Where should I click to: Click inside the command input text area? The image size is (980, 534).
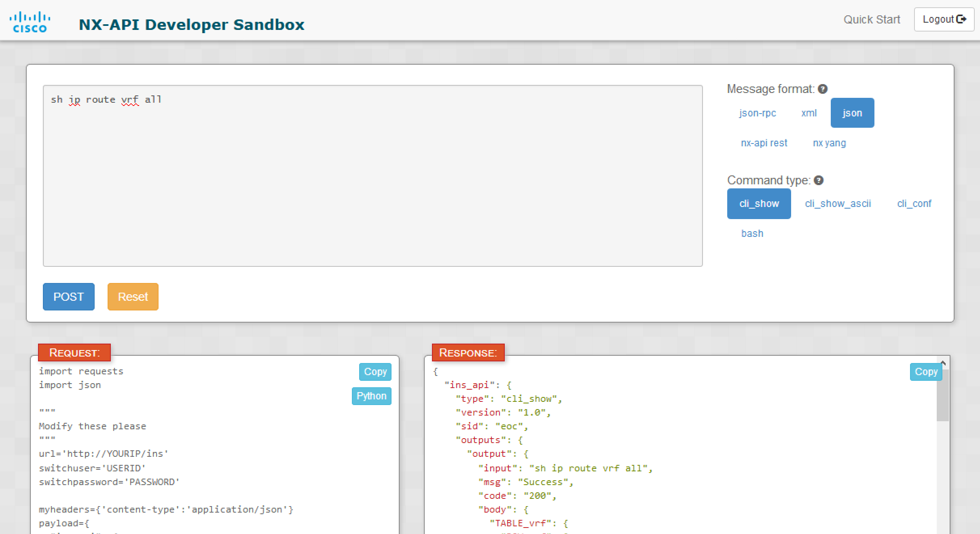[373, 176]
